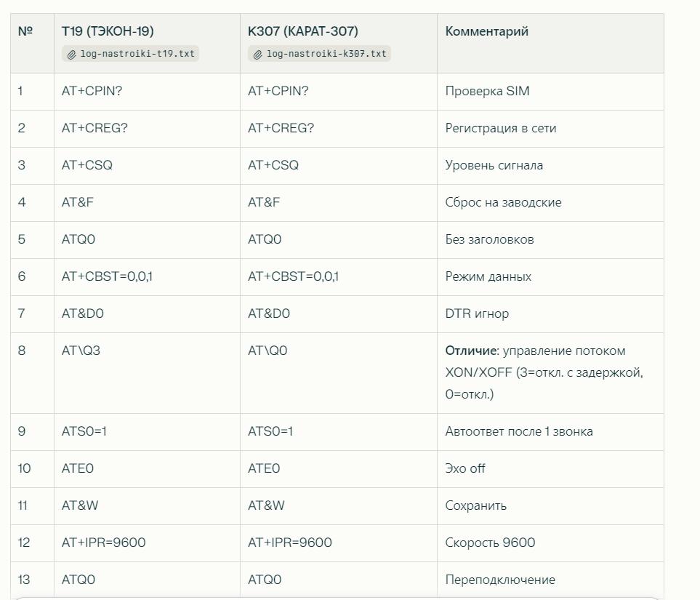700x600 pixels.
Task: Click the "Уровень сигнала" comment cell
Action: coord(494,165)
